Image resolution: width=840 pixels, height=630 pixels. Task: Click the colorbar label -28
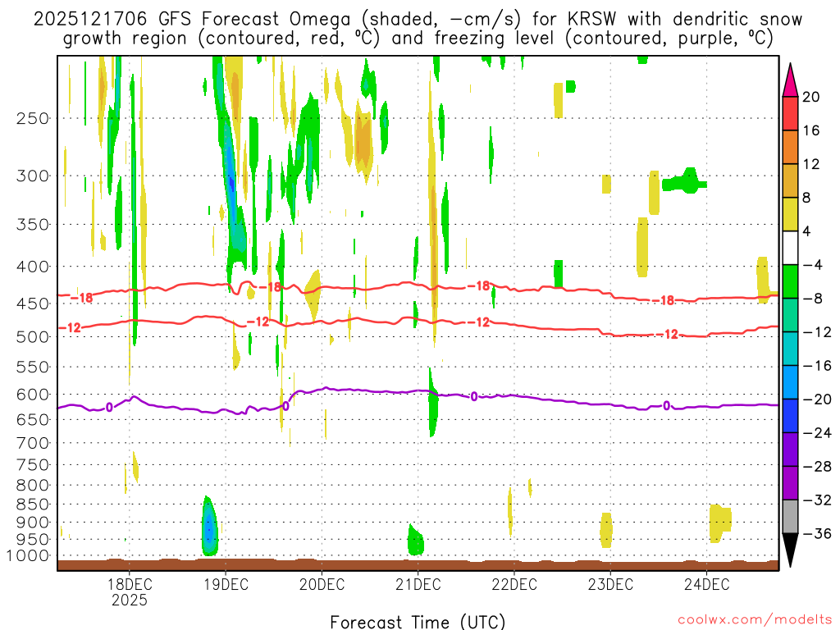[817, 467]
